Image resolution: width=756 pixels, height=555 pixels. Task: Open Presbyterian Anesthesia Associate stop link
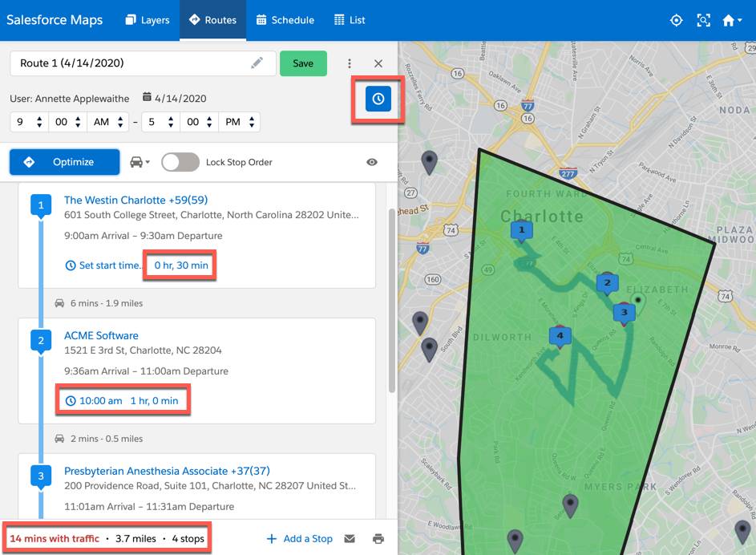click(167, 471)
